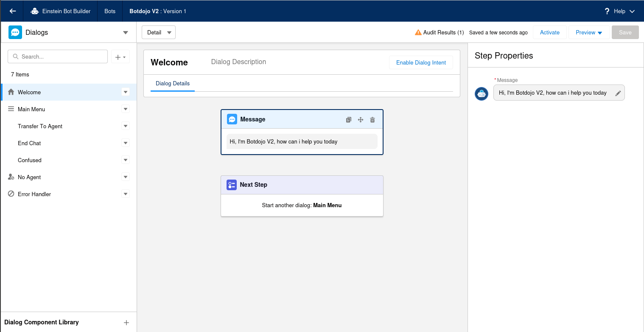The width and height of the screenshot is (644, 332).
Task: Focus the dialog Search field
Action: pyautogui.click(x=58, y=56)
